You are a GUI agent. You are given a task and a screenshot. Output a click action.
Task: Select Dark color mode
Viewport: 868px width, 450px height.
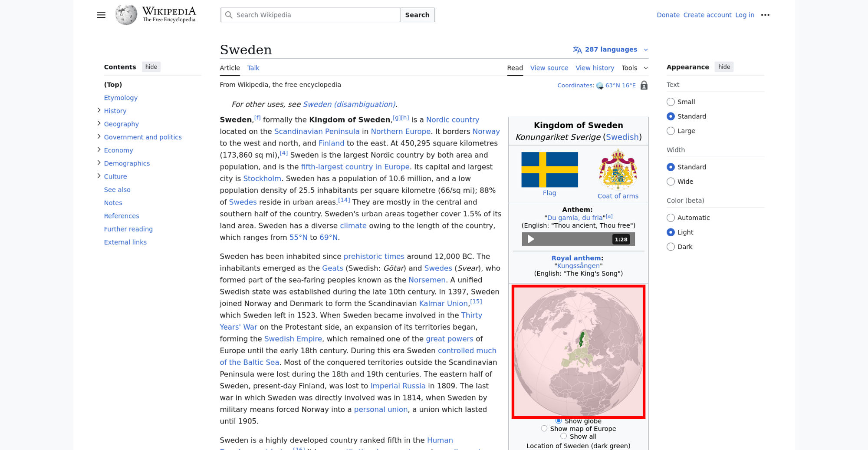671,247
